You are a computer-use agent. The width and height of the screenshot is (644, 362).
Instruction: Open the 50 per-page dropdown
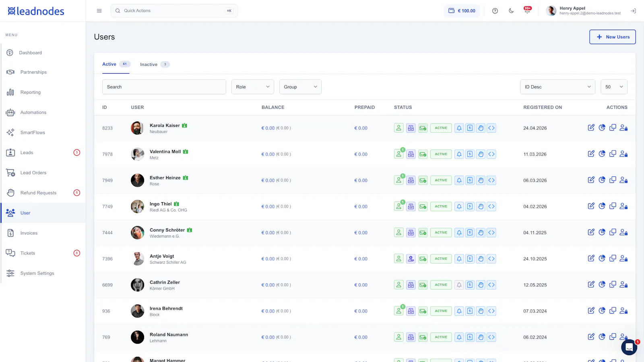coord(614,87)
